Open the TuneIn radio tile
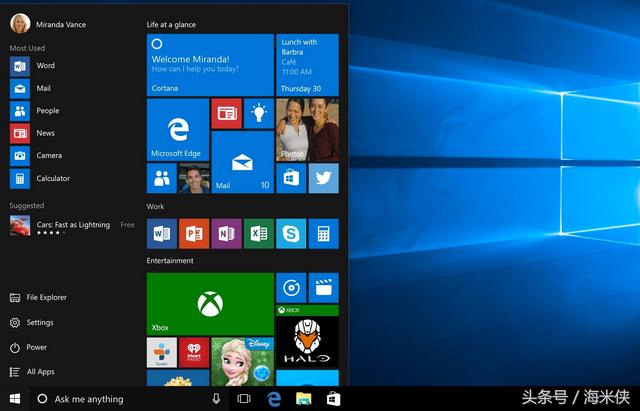 [x=162, y=353]
